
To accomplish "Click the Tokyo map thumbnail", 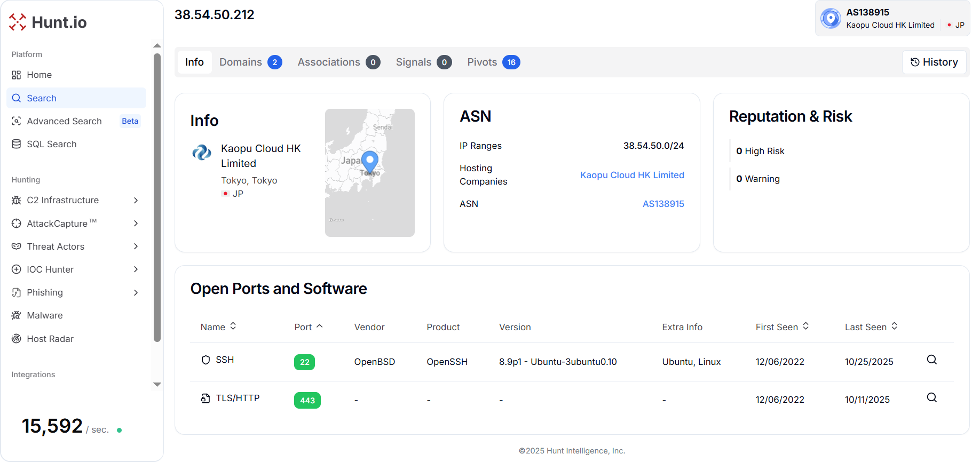I will [369, 173].
